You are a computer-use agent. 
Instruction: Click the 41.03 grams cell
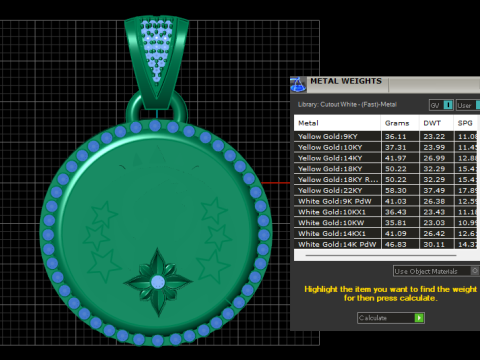coord(400,201)
